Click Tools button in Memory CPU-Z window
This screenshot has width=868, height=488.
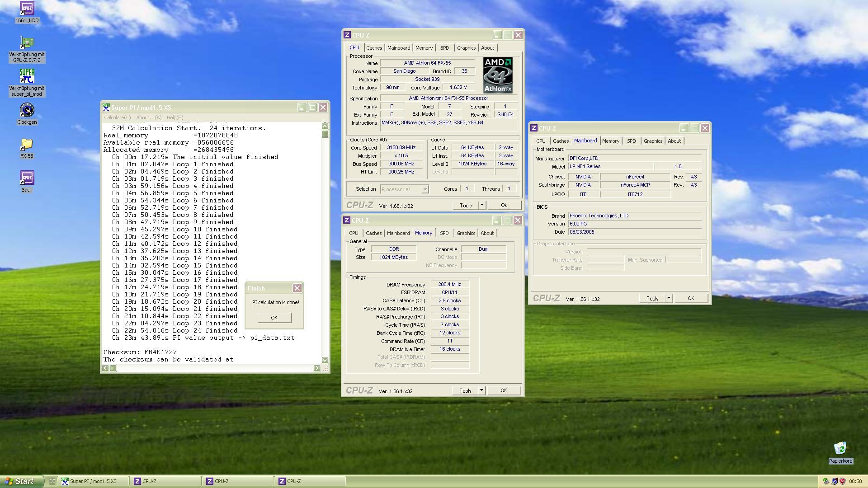coord(465,390)
